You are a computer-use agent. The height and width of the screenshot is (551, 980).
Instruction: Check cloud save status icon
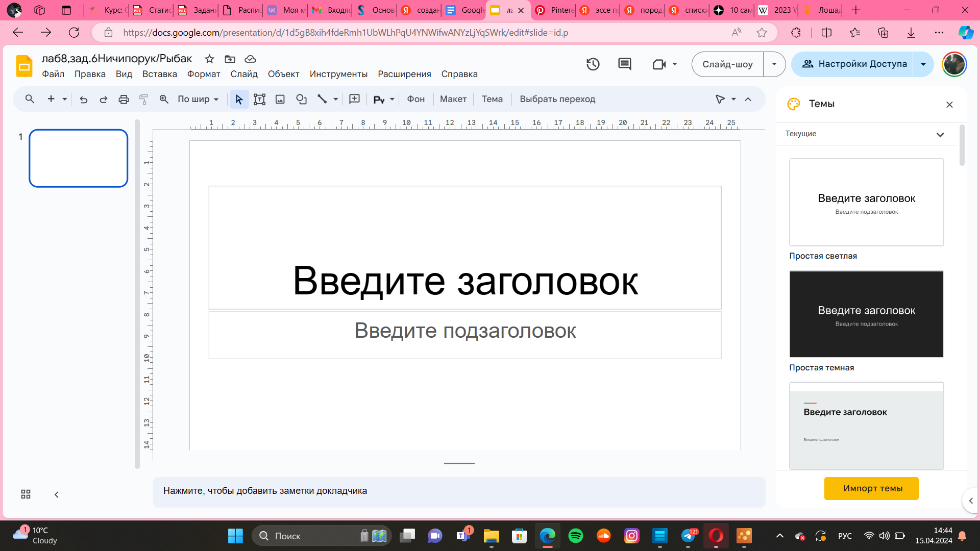coord(250,59)
